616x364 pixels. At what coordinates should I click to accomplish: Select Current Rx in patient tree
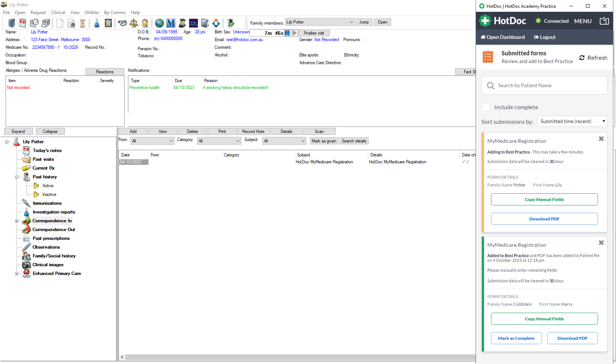click(x=43, y=168)
